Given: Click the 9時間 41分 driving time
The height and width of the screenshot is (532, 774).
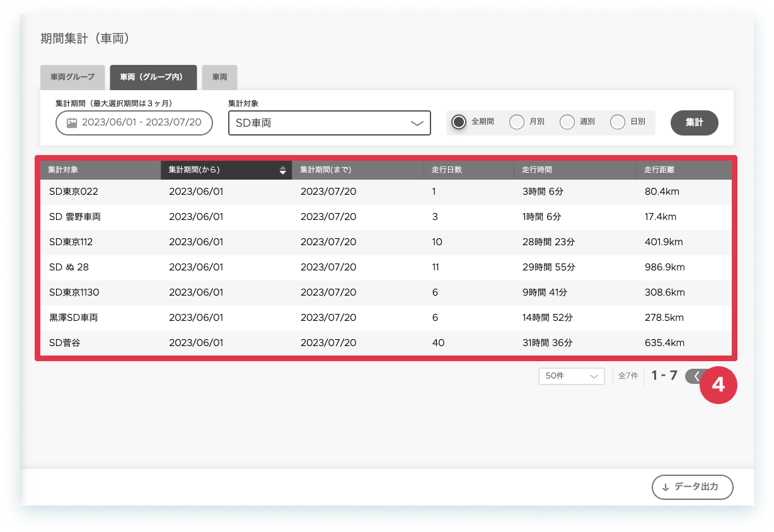Looking at the screenshot, I should click(x=545, y=292).
